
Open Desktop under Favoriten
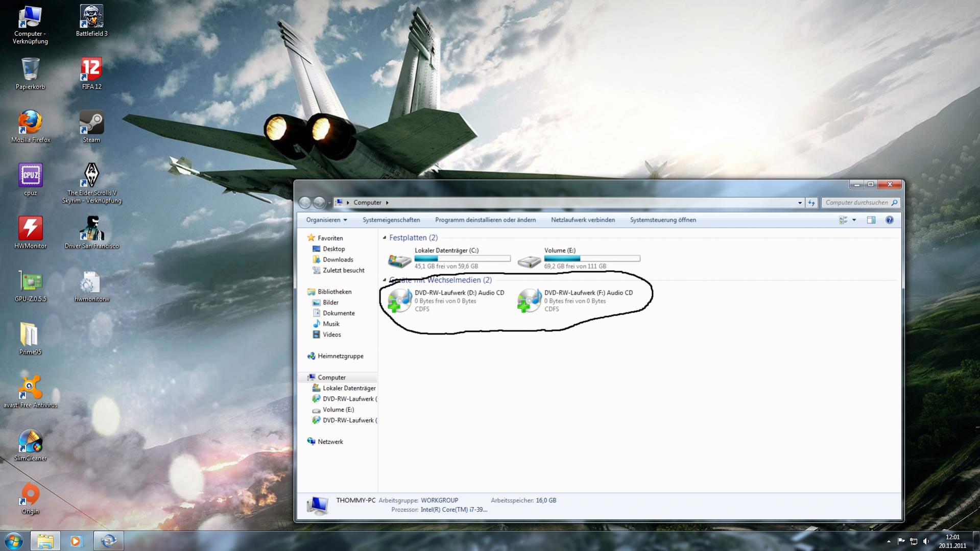click(328, 249)
